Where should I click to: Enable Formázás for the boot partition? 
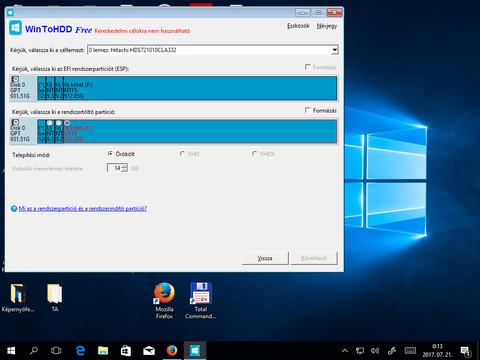tap(308, 110)
